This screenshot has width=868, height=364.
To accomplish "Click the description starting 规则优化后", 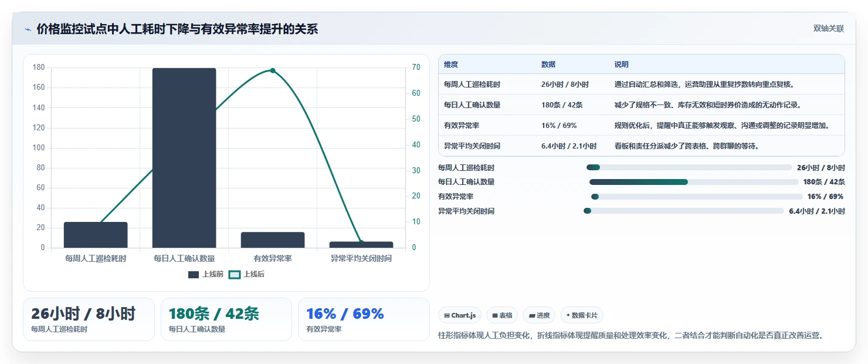I will [x=721, y=126].
